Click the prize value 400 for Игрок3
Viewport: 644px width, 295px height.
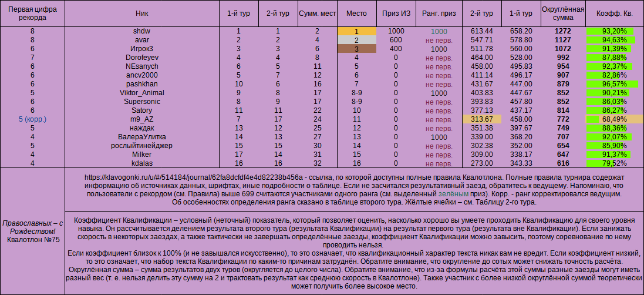(396, 49)
